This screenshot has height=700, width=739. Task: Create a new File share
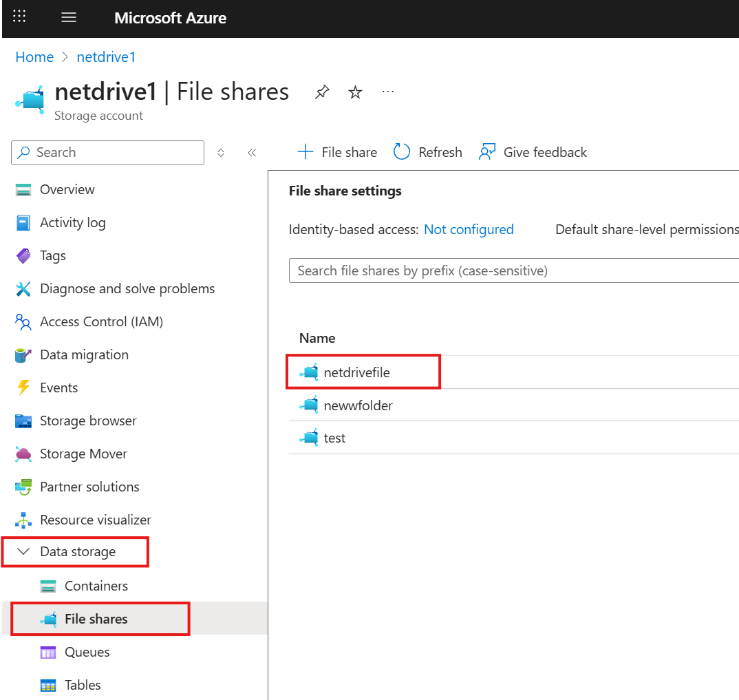point(336,151)
